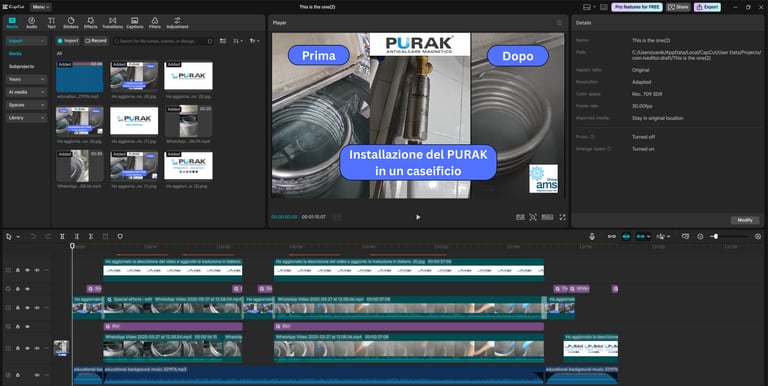
Task: Open the Audio tab in top toolbar
Action: click(x=31, y=23)
